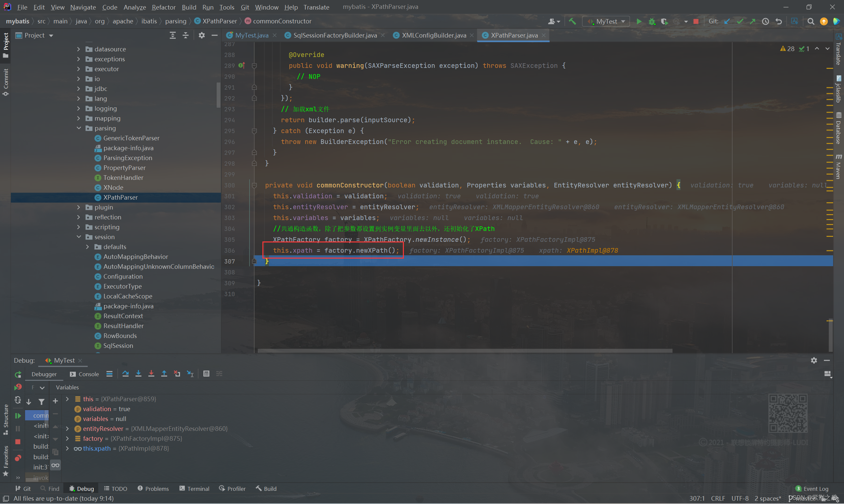Open the Refactor menu
The height and width of the screenshot is (504, 844).
coord(164,7)
